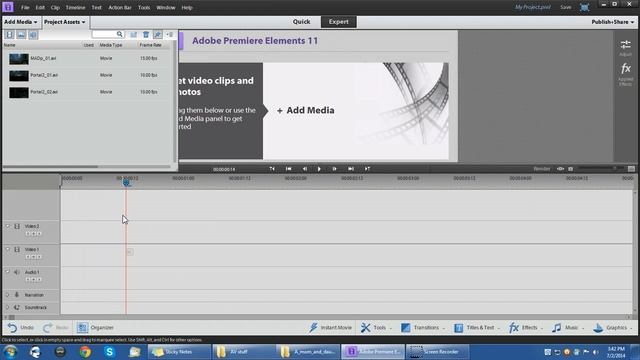The height and width of the screenshot is (360, 640).
Task: Open the Clip menu
Action: pos(55,7)
